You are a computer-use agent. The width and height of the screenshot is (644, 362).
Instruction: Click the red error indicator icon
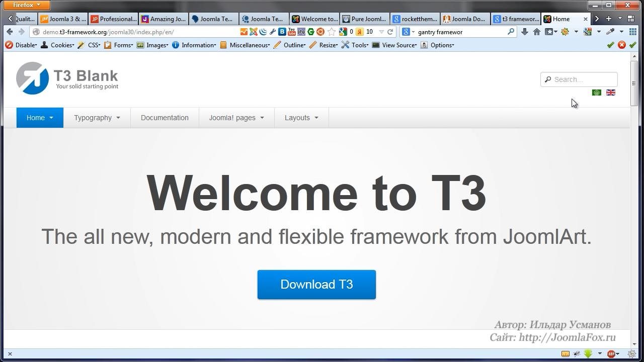(622, 45)
